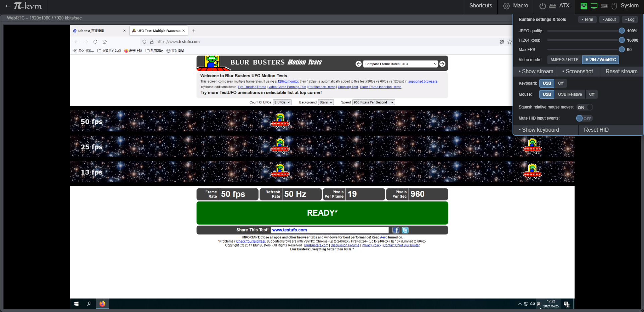The height and width of the screenshot is (312, 644).
Task: Show hidden system tray icons
Action: 520,304
